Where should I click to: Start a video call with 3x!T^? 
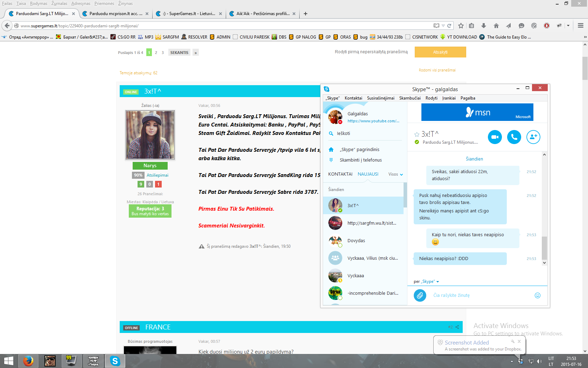[x=495, y=137]
